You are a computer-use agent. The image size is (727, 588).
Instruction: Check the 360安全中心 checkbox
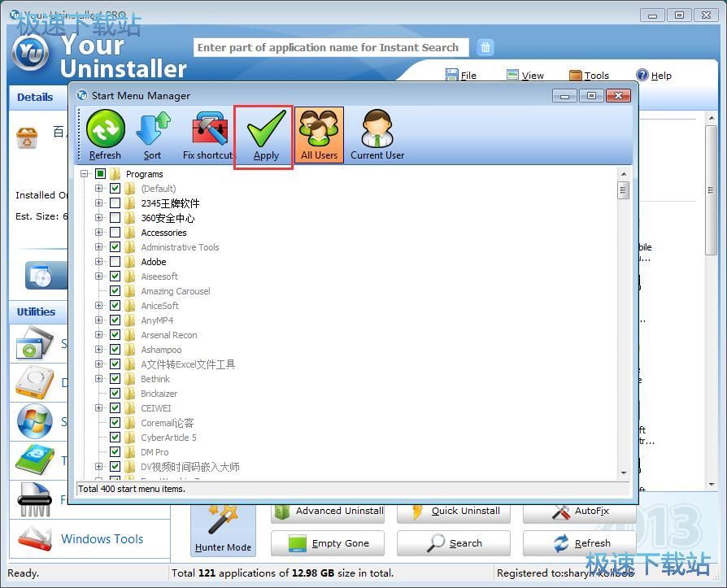tap(115, 217)
